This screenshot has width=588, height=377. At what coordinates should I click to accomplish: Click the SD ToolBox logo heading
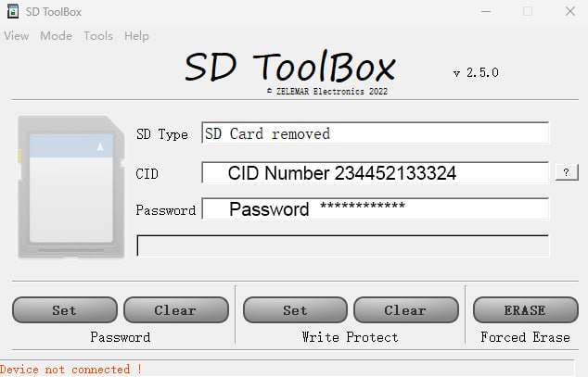[x=290, y=67]
